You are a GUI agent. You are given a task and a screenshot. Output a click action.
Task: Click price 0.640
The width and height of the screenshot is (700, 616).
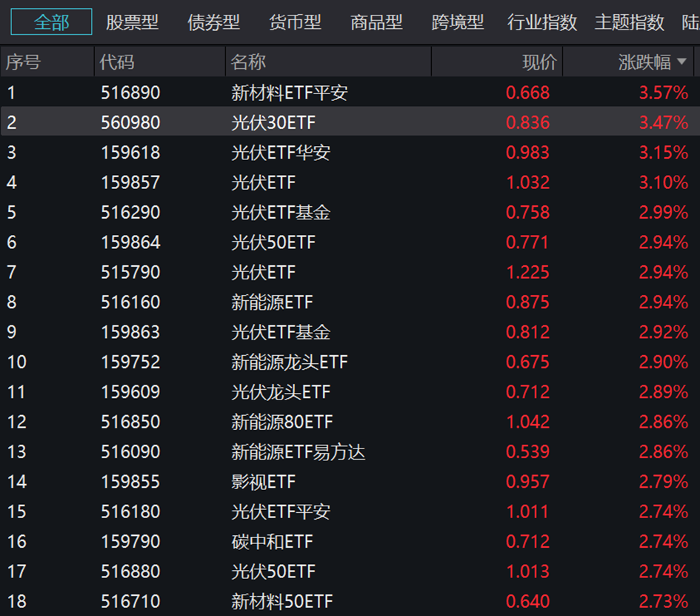click(x=527, y=602)
